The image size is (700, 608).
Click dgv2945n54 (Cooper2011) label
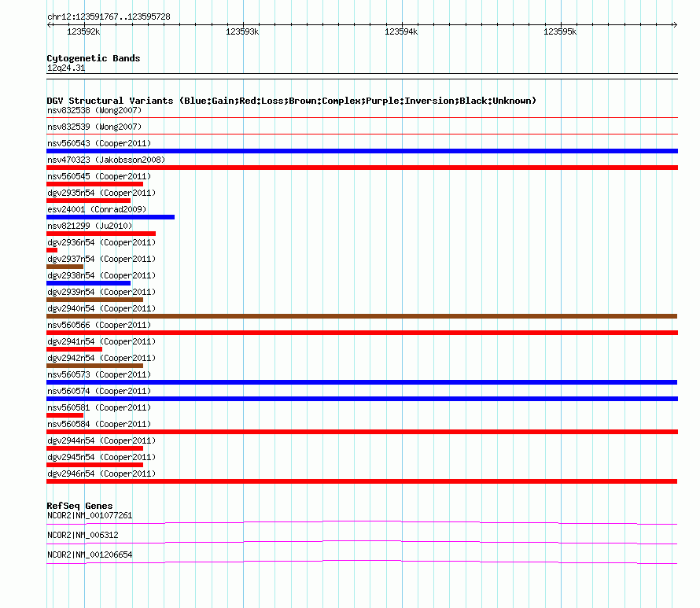click(101, 457)
